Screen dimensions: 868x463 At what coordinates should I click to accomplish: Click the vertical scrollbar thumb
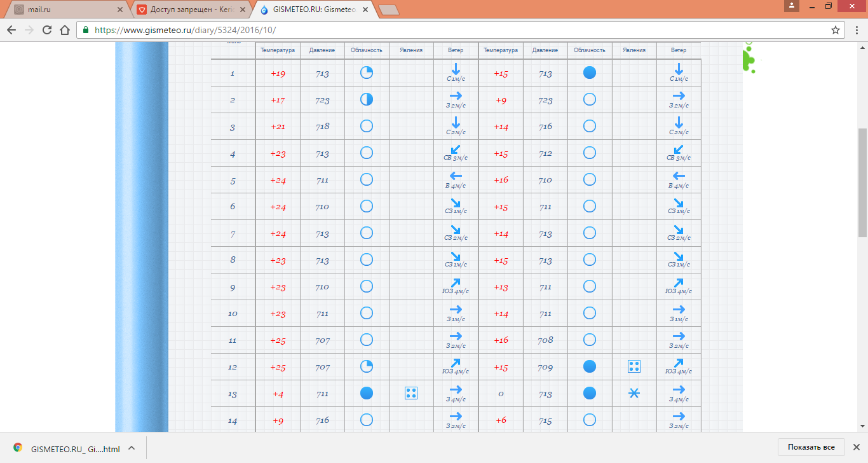click(862, 181)
